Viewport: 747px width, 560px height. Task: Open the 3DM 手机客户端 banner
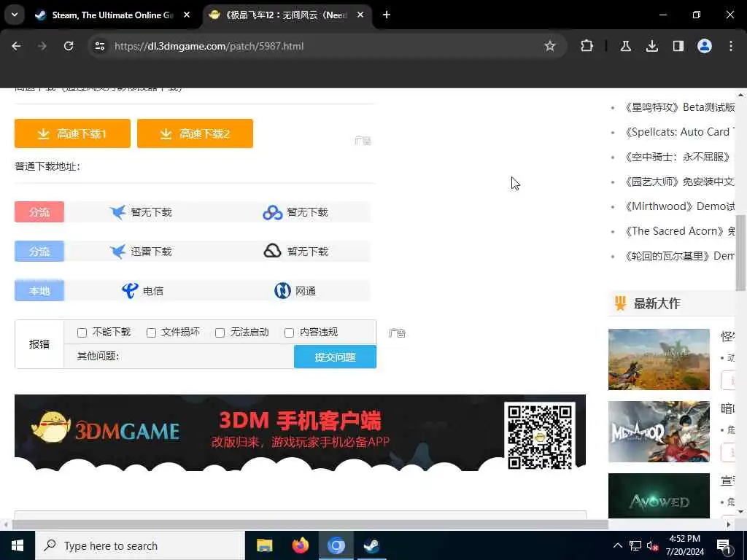click(x=300, y=432)
